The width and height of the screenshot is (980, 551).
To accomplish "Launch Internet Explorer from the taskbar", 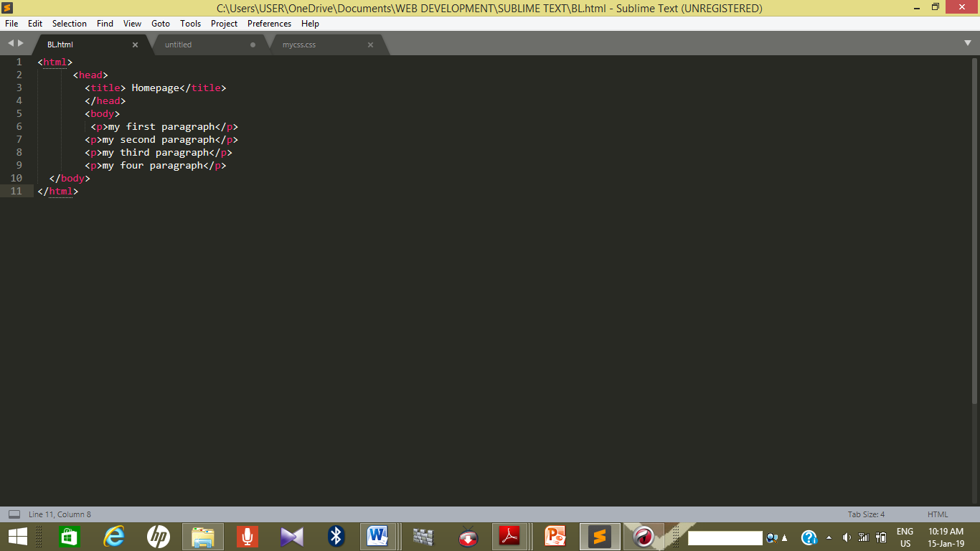I will (115, 536).
